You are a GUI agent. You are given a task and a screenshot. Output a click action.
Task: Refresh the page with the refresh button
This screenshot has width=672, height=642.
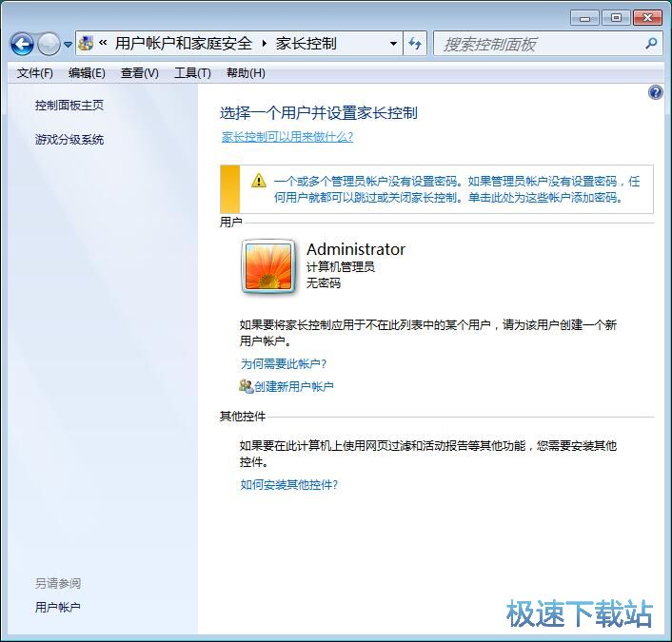coord(414,43)
